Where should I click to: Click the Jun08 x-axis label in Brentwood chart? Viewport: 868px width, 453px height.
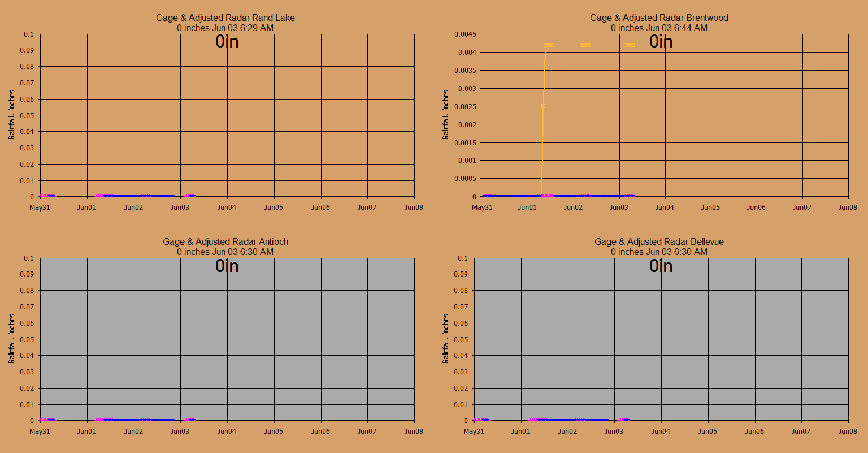(848, 208)
